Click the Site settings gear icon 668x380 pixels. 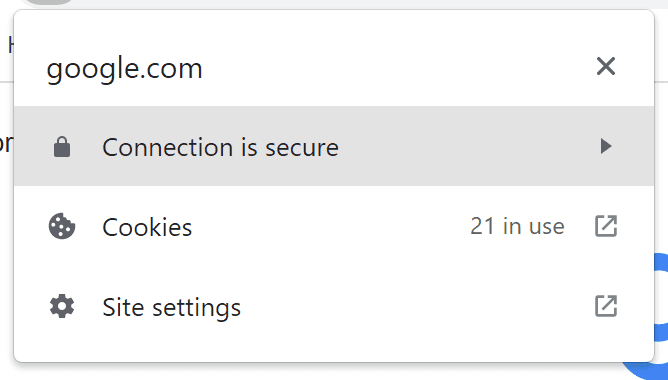click(62, 306)
